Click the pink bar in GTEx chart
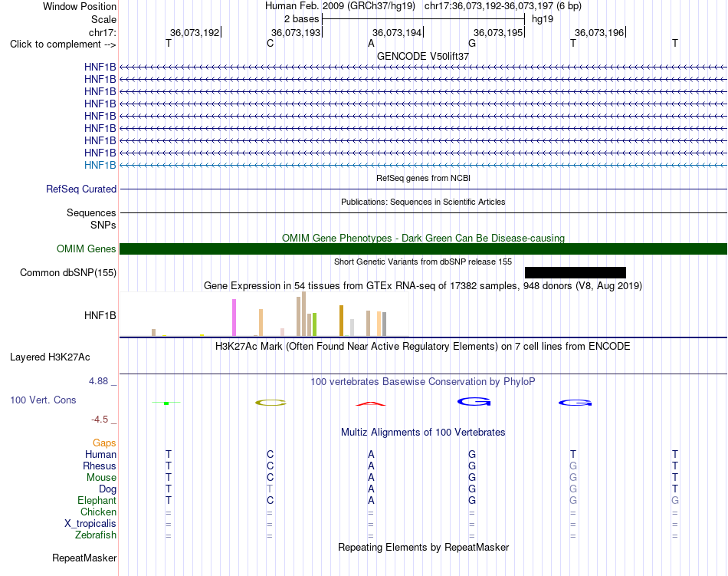728x576 pixels. coord(234,318)
